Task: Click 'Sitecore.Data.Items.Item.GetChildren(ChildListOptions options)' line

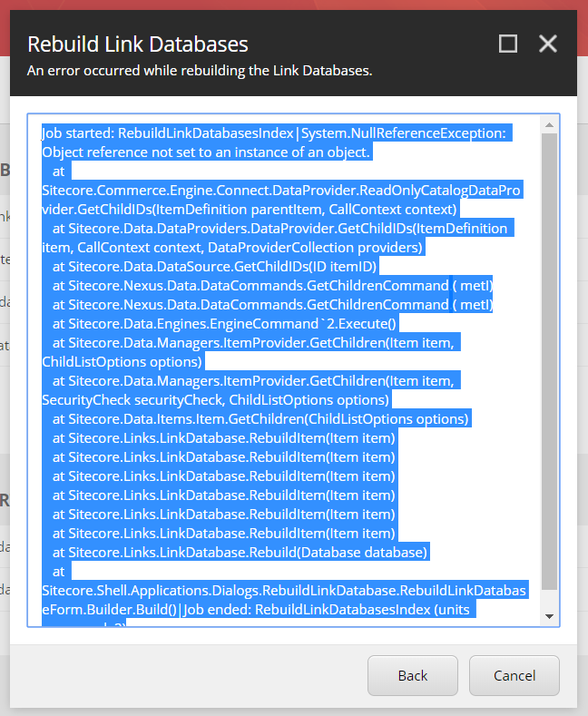Action: (x=260, y=418)
